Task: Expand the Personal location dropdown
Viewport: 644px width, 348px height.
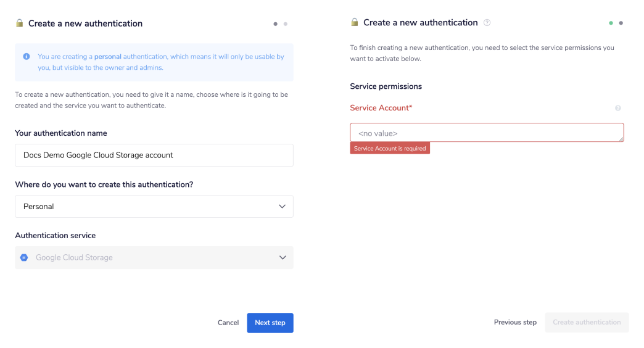Action: tap(154, 207)
